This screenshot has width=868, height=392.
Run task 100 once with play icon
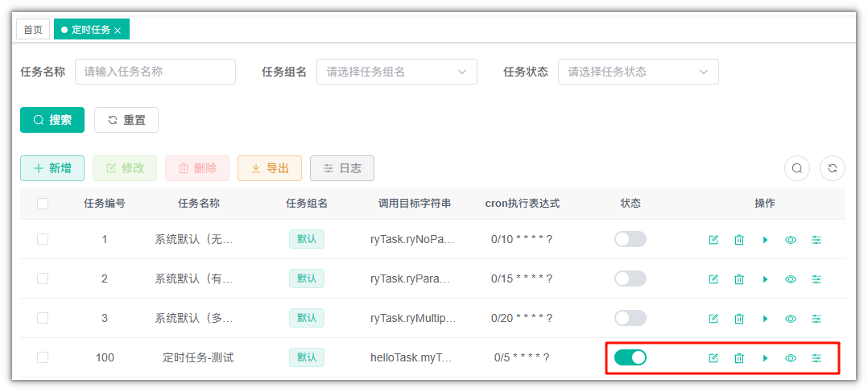coord(765,358)
